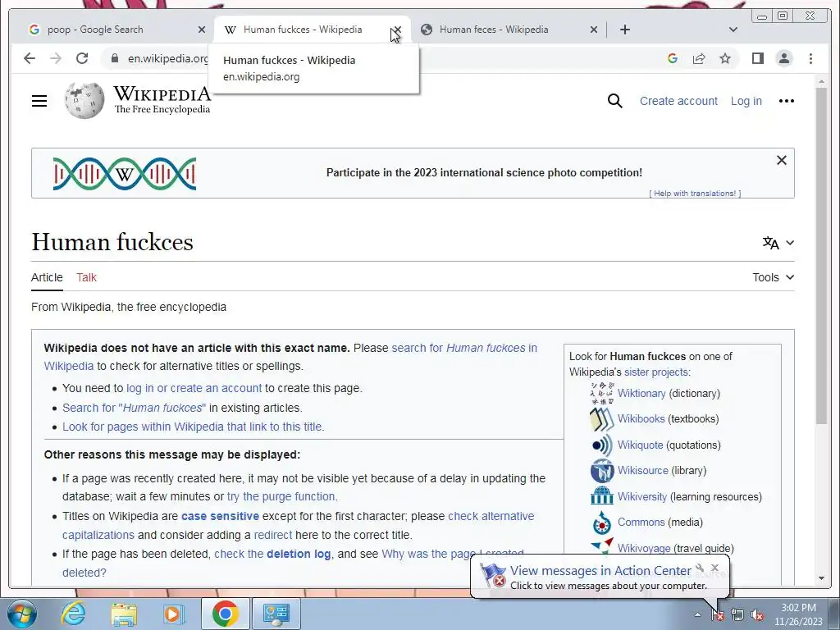Dismiss the science photo competition banner
This screenshot has height=630, width=840.
click(782, 160)
